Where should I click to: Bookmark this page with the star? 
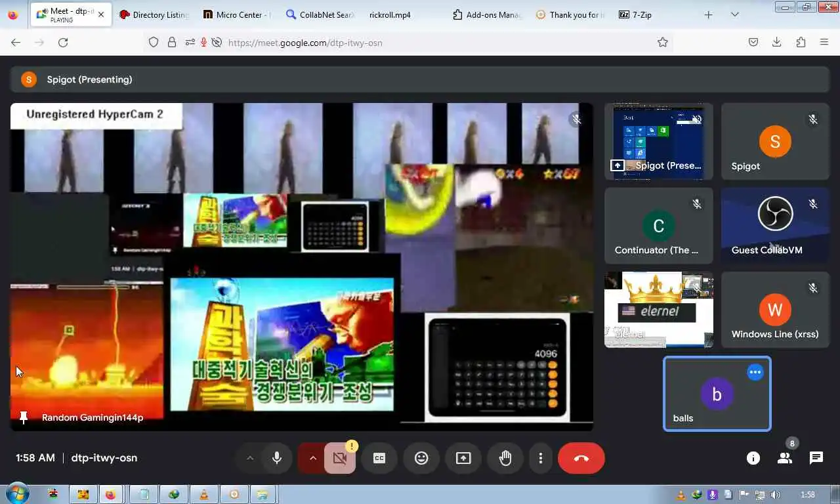point(663,42)
